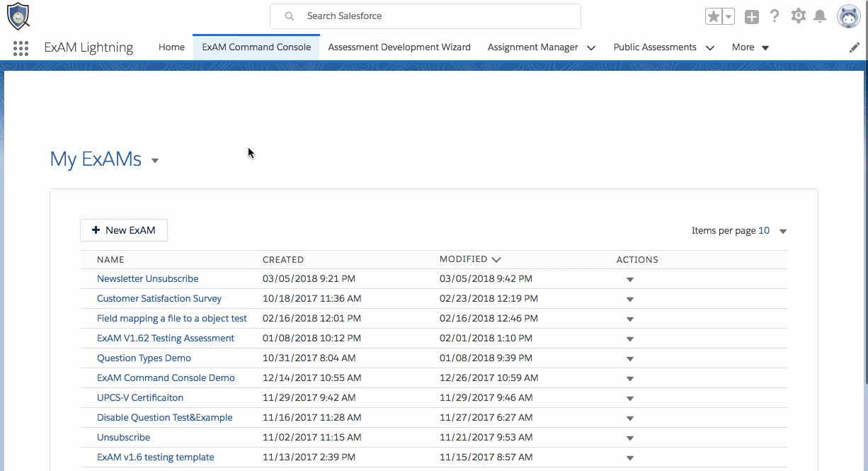This screenshot has width=868, height=471.
Task: Open actions menu for Unsubscribe row
Action: 630,438
